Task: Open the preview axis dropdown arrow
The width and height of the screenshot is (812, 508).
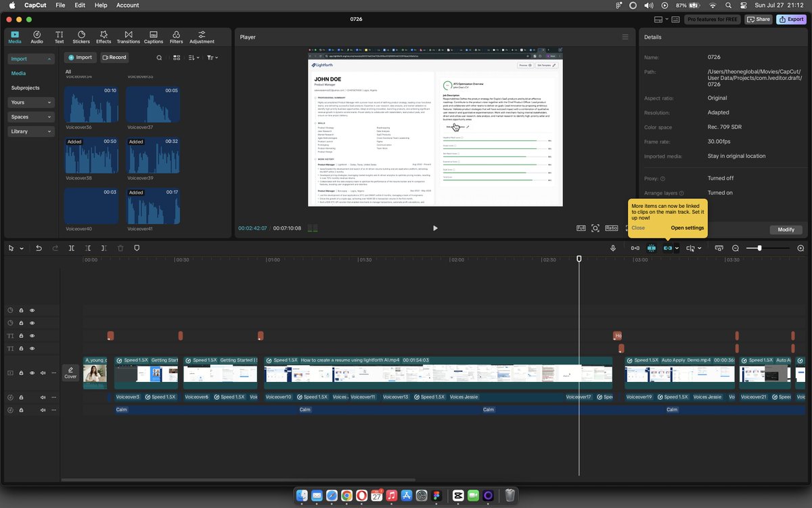Action: [699, 249]
